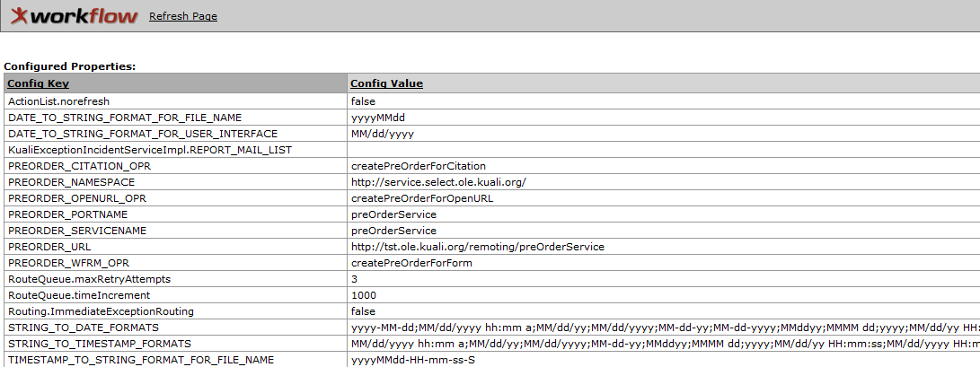Click the PREORDER_CITATION_OPR key
The height and width of the screenshot is (367, 980).
pyautogui.click(x=79, y=166)
